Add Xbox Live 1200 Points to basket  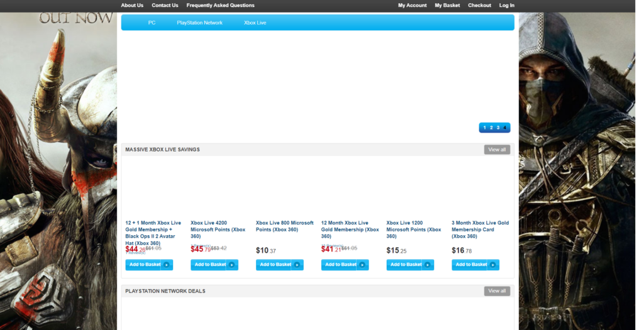(x=410, y=265)
